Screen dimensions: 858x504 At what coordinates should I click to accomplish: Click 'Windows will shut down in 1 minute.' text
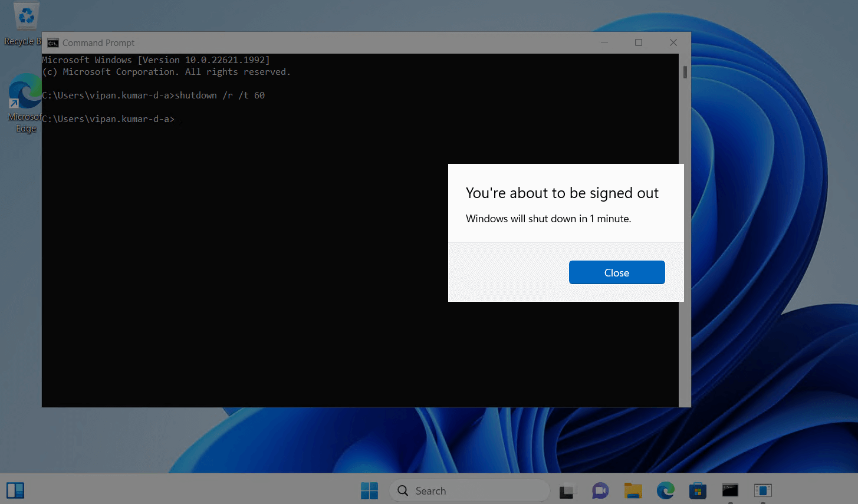[x=548, y=219]
